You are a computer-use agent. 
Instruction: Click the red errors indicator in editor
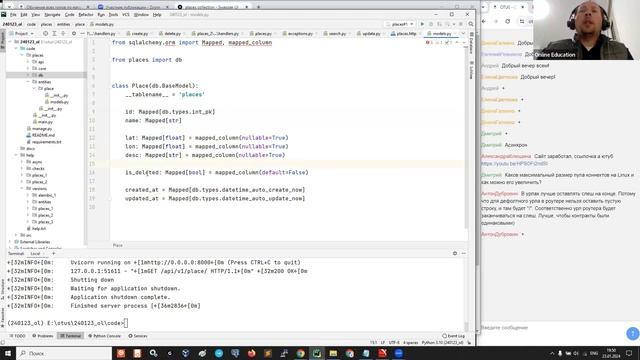[x=429, y=42]
